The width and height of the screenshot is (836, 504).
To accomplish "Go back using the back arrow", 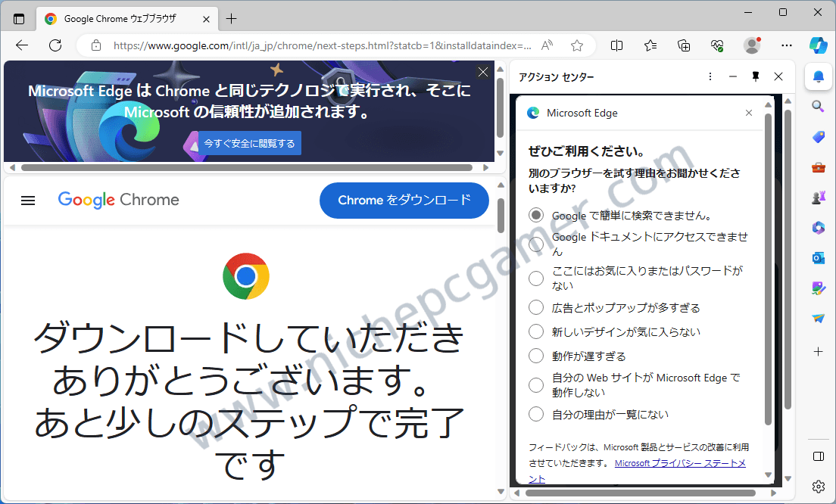I will [22, 46].
